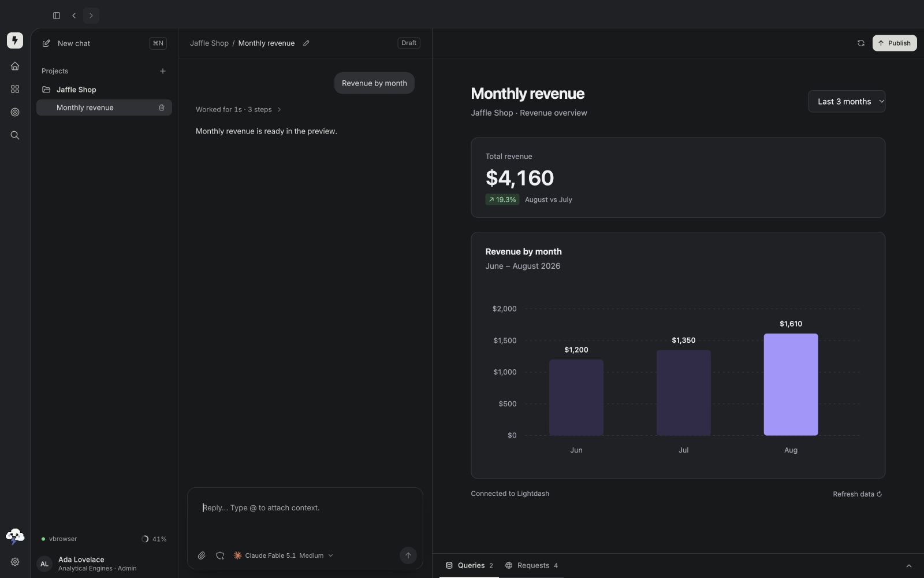Start a New chat
Screen dimensions: 924x578
104,43
